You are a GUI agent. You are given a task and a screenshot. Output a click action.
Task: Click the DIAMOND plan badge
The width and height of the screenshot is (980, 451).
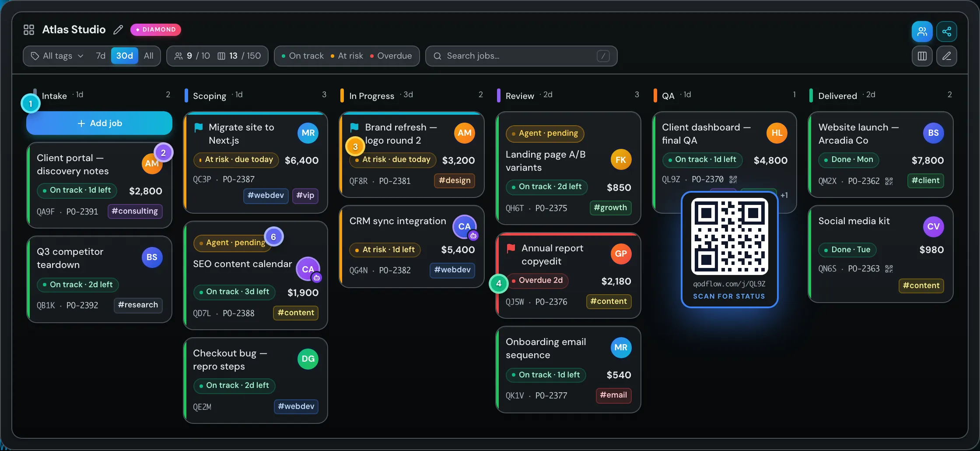[156, 30]
